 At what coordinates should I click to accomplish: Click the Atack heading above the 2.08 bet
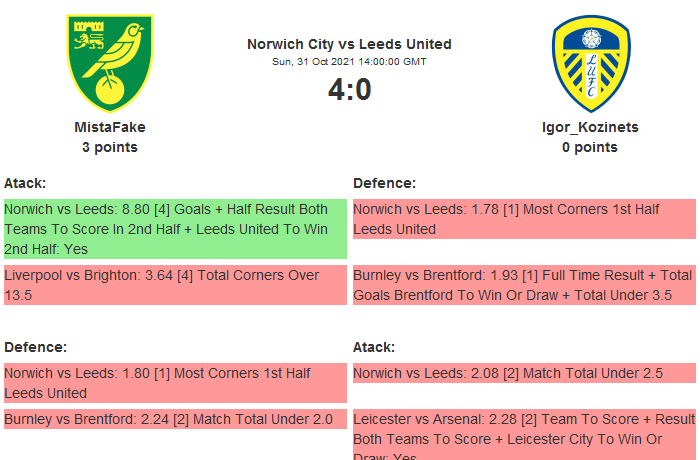pyautogui.click(x=374, y=347)
